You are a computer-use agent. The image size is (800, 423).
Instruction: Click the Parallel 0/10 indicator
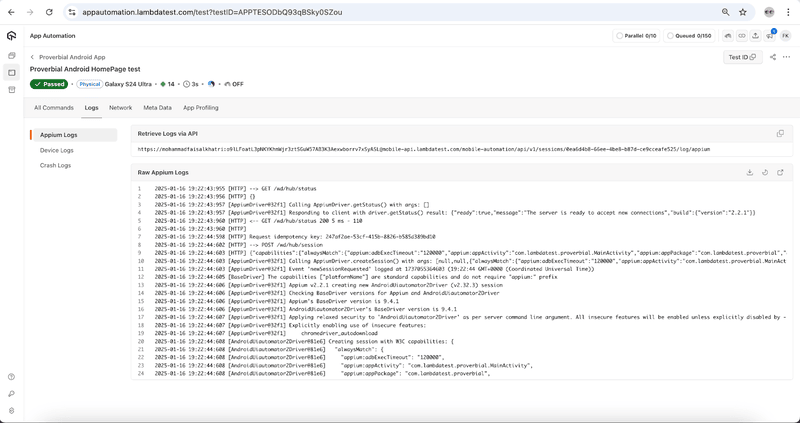[636, 36]
